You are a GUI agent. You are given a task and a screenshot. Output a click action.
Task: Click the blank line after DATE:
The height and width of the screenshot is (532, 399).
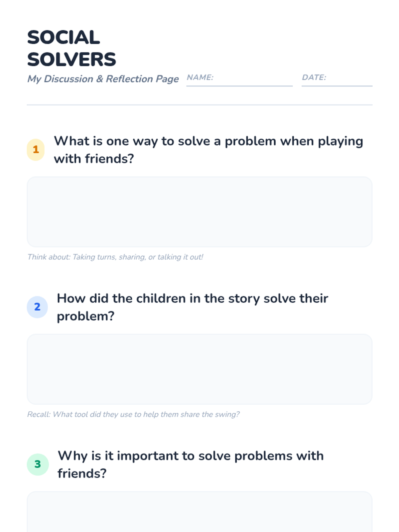pyautogui.click(x=349, y=80)
